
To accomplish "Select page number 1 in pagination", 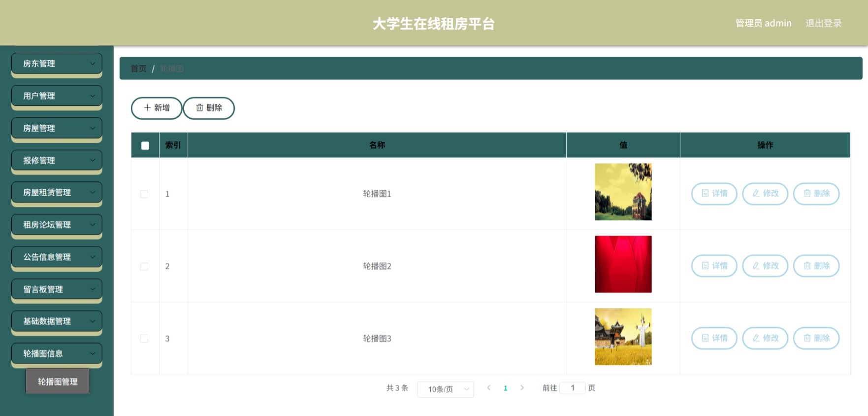I will pos(505,388).
